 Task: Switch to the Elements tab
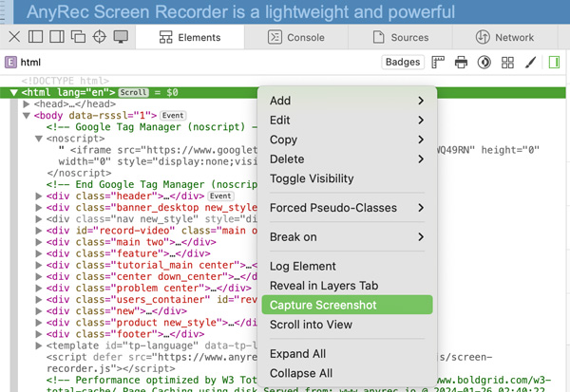click(190, 37)
